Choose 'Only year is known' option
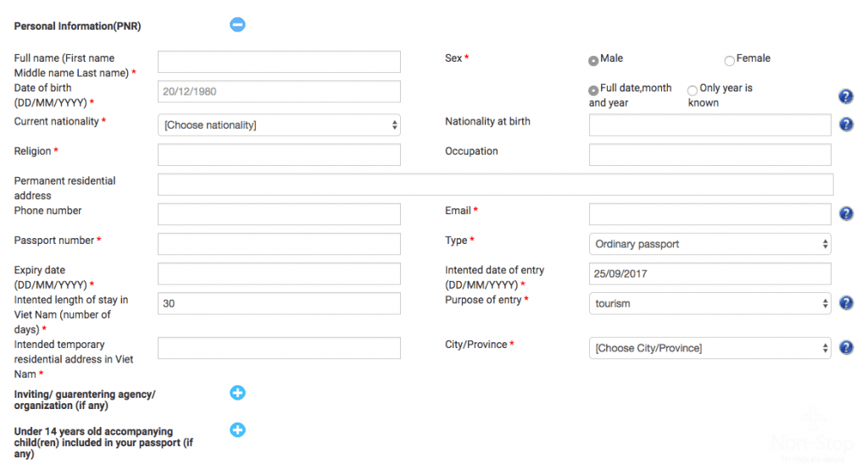Image resolution: width=868 pixels, height=470 pixels. click(693, 90)
